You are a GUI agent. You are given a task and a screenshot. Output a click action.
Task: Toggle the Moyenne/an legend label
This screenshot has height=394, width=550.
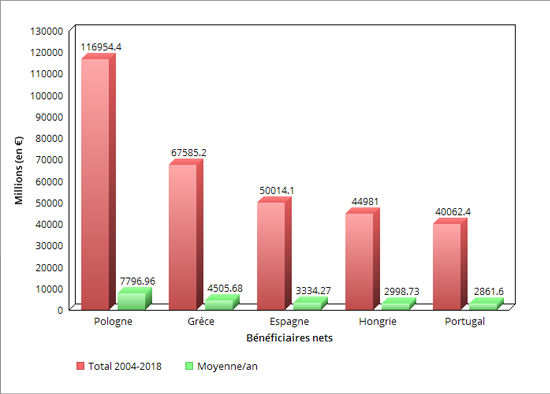tap(227, 366)
